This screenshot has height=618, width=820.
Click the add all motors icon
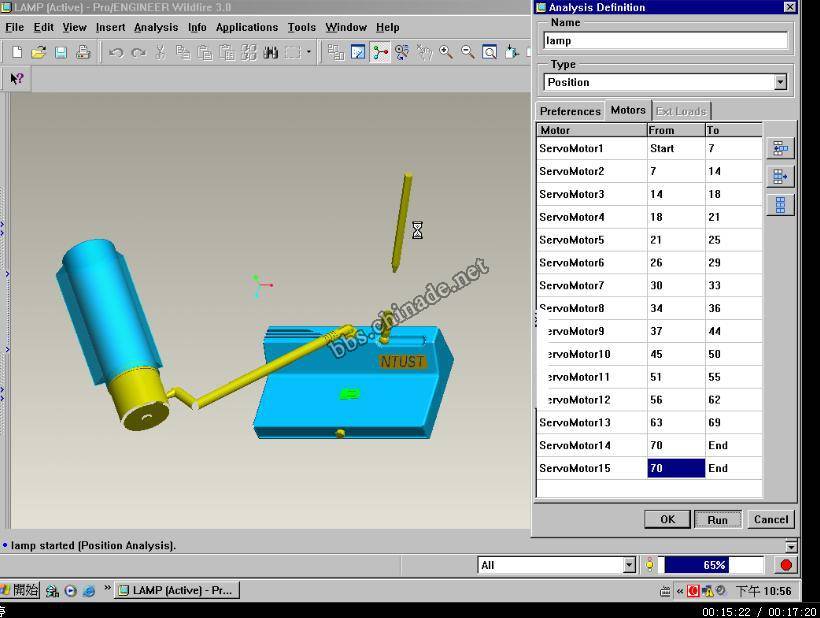780,205
